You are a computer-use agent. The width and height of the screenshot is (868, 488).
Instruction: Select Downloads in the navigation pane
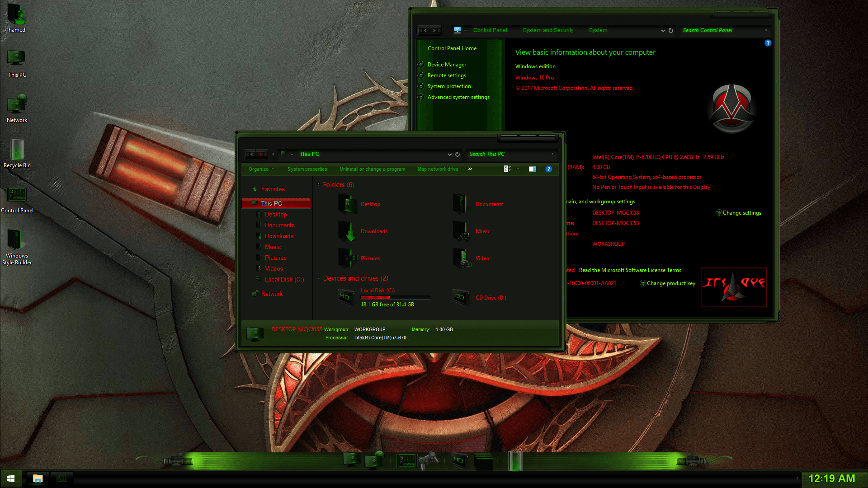click(279, 236)
